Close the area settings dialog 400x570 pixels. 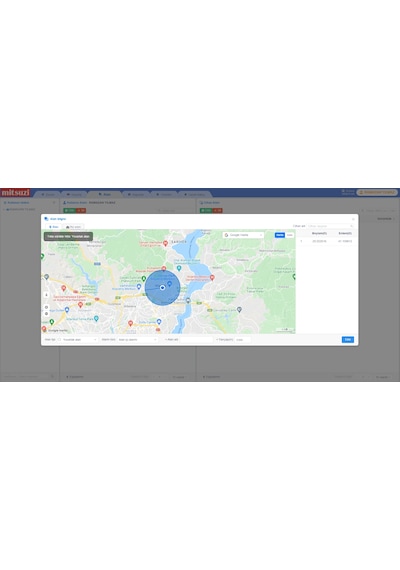353,219
